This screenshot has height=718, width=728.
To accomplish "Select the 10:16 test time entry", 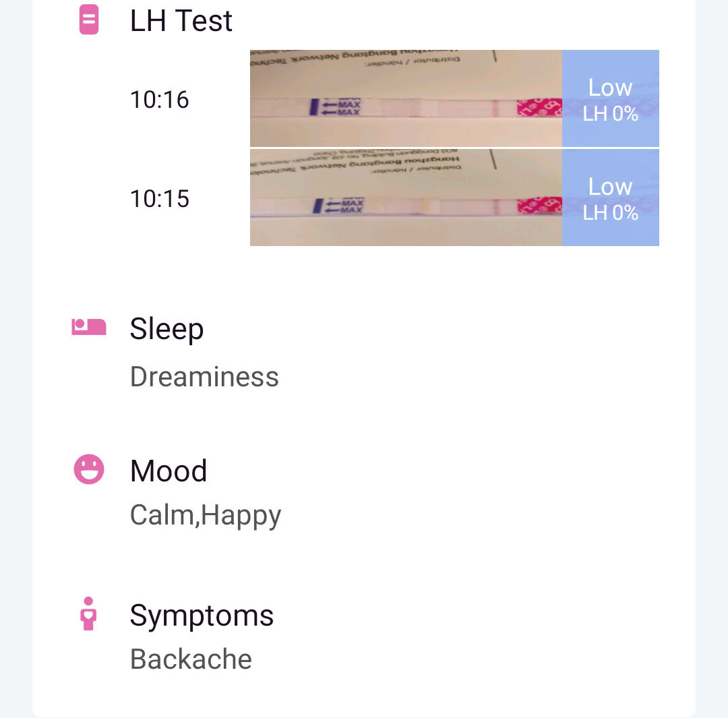I will click(159, 99).
